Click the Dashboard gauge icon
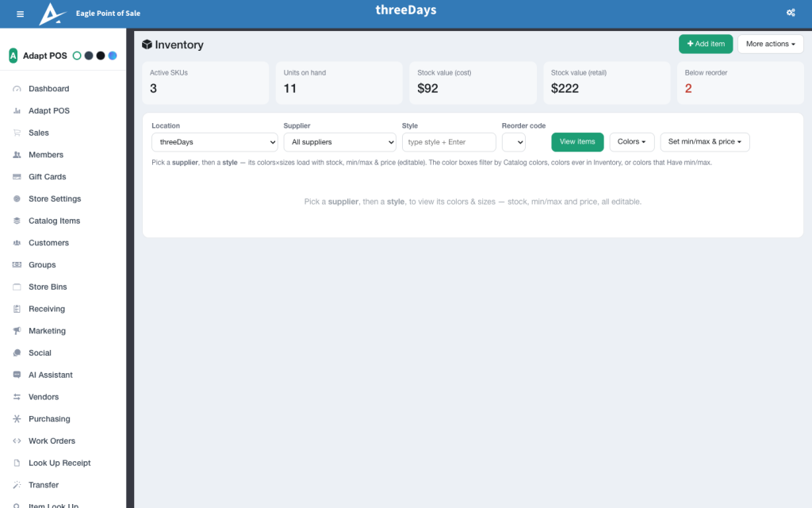The width and height of the screenshot is (812, 508). pyautogui.click(x=17, y=89)
